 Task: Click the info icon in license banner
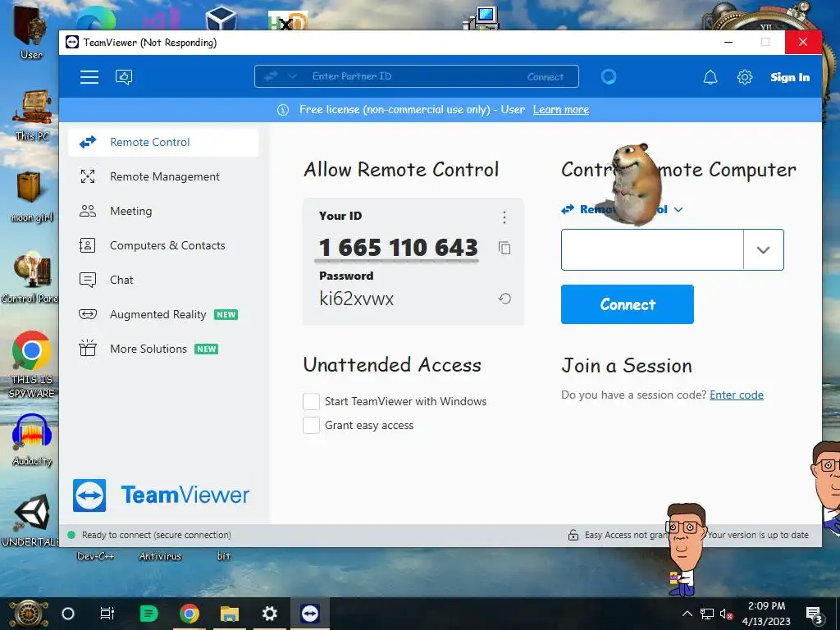tap(283, 110)
